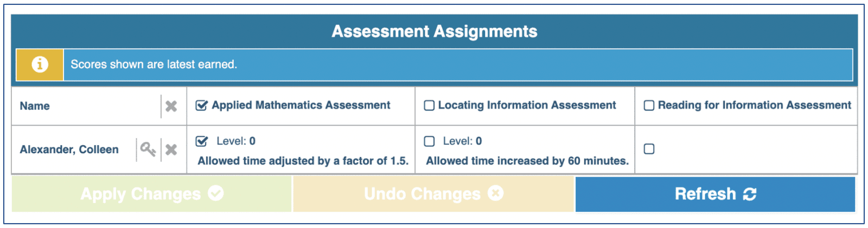Image resolution: width=868 pixels, height=228 pixels.
Task: Check Locating Information Assessment header checkbox
Action: (429, 106)
